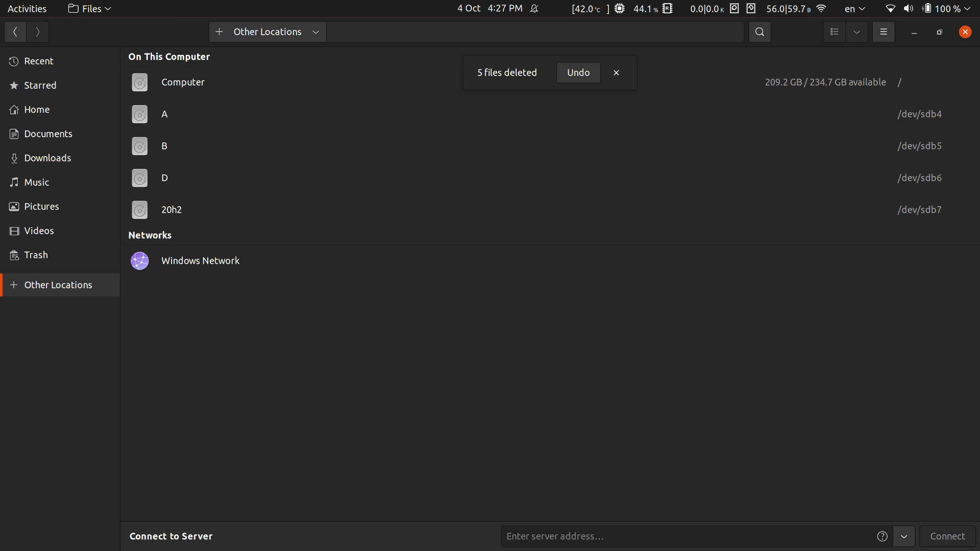
Task: Click the search magnifier icon
Action: point(759,32)
